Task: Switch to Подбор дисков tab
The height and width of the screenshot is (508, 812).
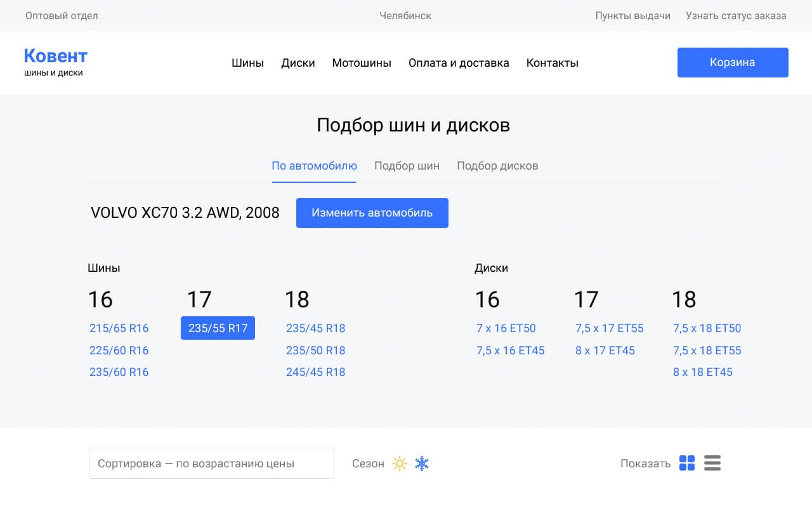Action: point(497,166)
